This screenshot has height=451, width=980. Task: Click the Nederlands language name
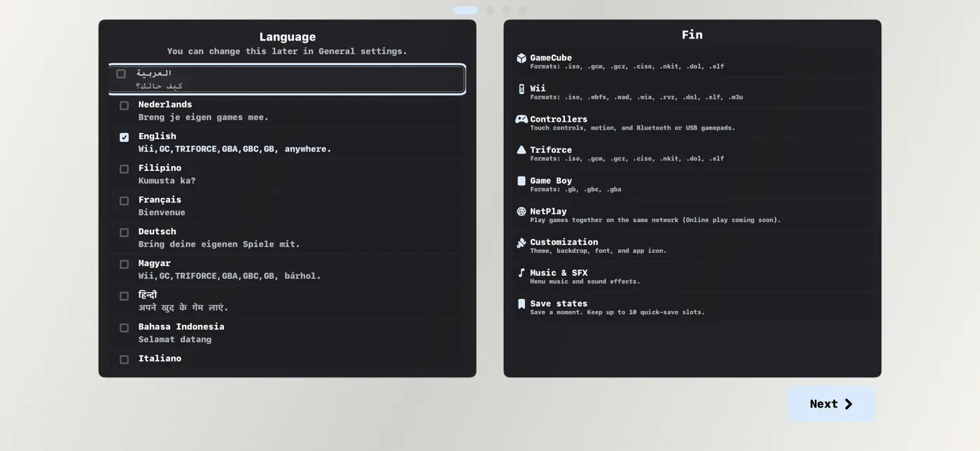pos(165,104)
